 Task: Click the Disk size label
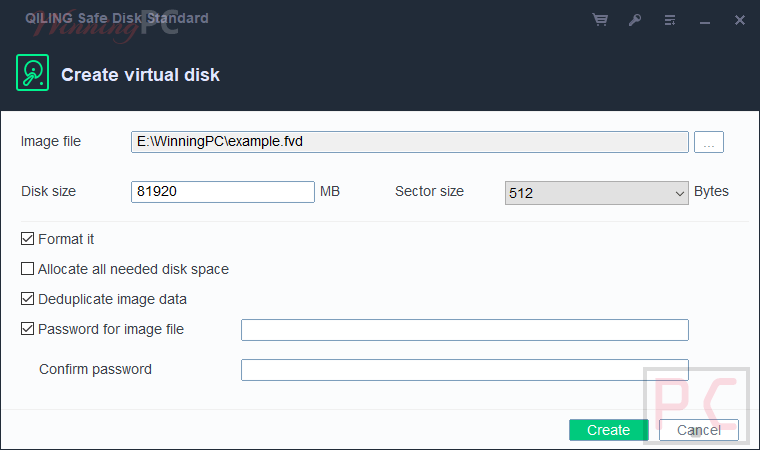pos(48,191)
